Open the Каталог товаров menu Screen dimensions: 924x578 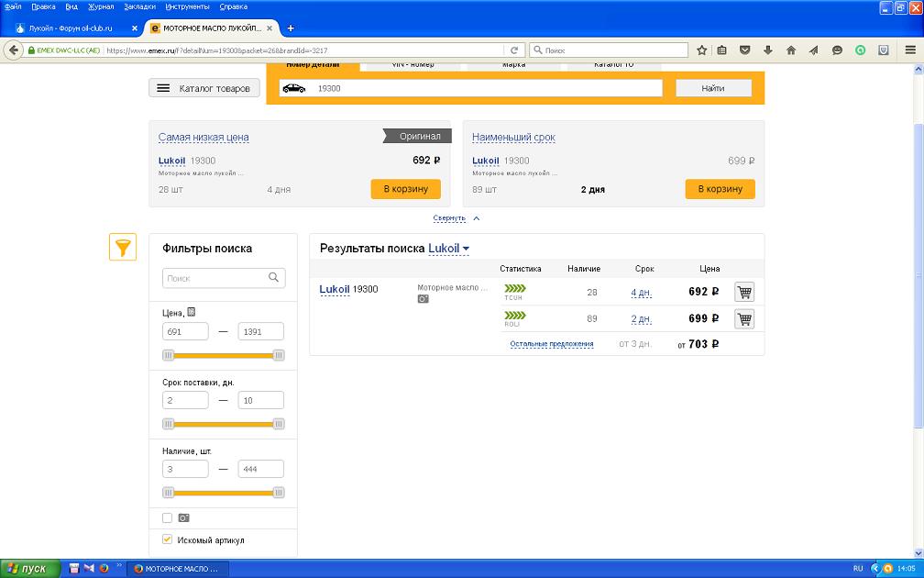[203, 88]
